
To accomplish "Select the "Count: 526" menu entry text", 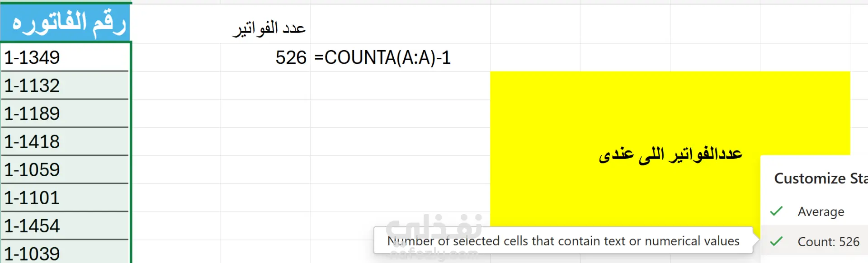I will [x=828, y=242].
